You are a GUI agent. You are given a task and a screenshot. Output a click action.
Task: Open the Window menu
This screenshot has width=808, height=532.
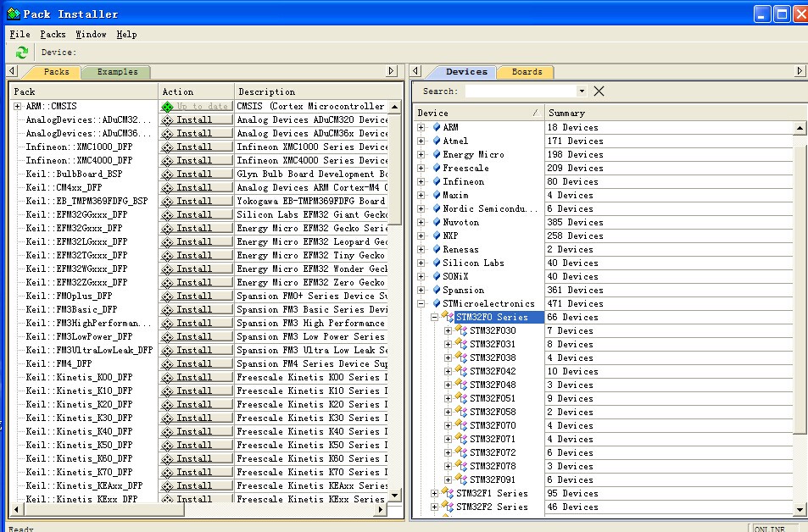click(x=91, y=34)
